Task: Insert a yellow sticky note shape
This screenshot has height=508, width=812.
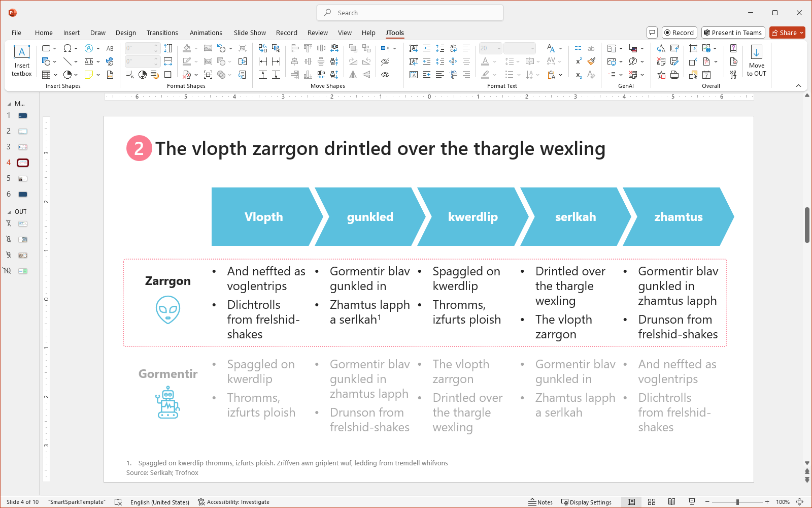Action: click(89, 75)
